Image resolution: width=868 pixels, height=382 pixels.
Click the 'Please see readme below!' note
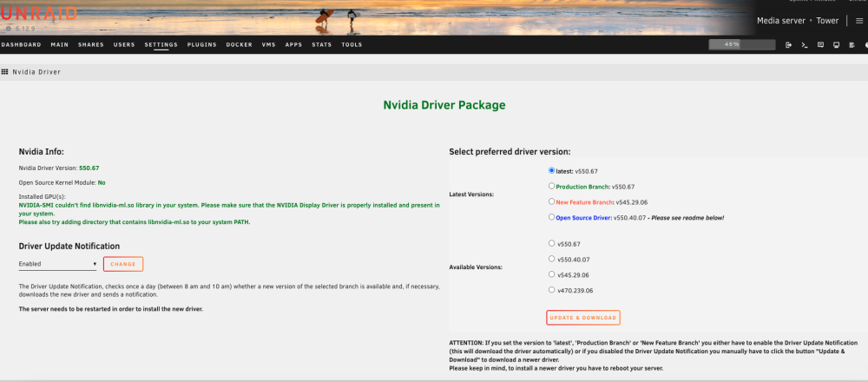coord(687,218)
